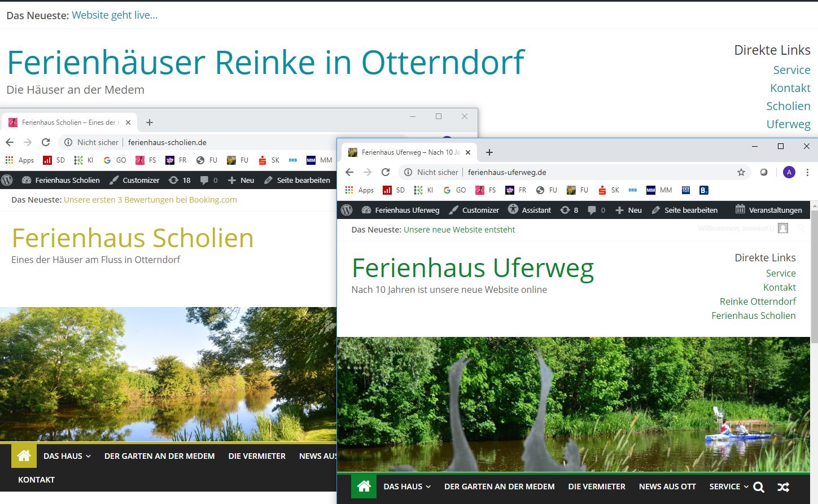Open the Reinke Otterndorf link under Direkte Links
The width and height of the screenshot is (818, 504).
(x=758, y=301)
